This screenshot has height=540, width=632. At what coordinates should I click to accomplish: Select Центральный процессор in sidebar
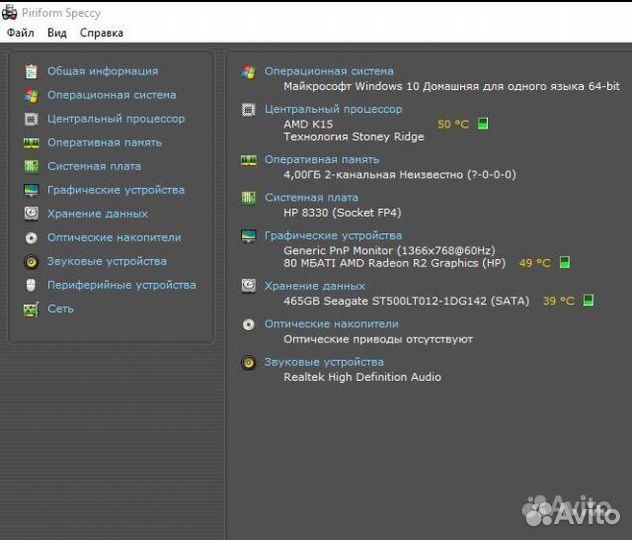[116, 119]
